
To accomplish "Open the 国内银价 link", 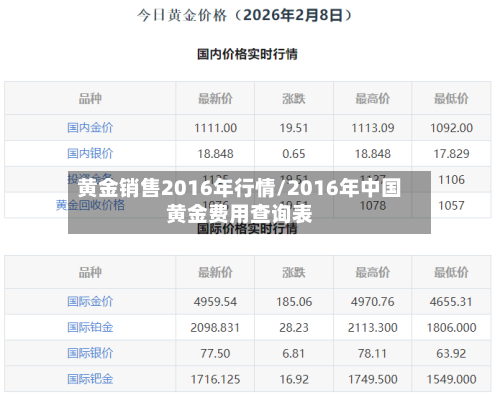I will click(x=90, y=154).
